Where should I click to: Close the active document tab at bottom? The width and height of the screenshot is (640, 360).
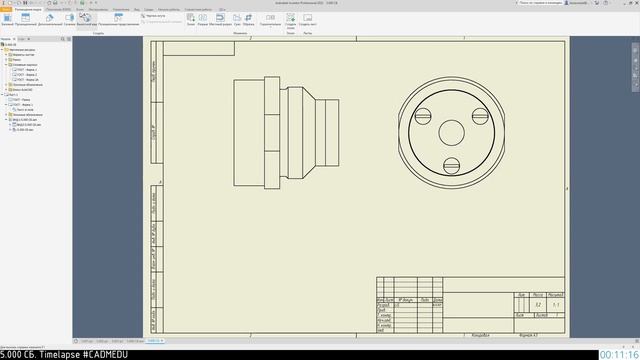pos(162,340)
